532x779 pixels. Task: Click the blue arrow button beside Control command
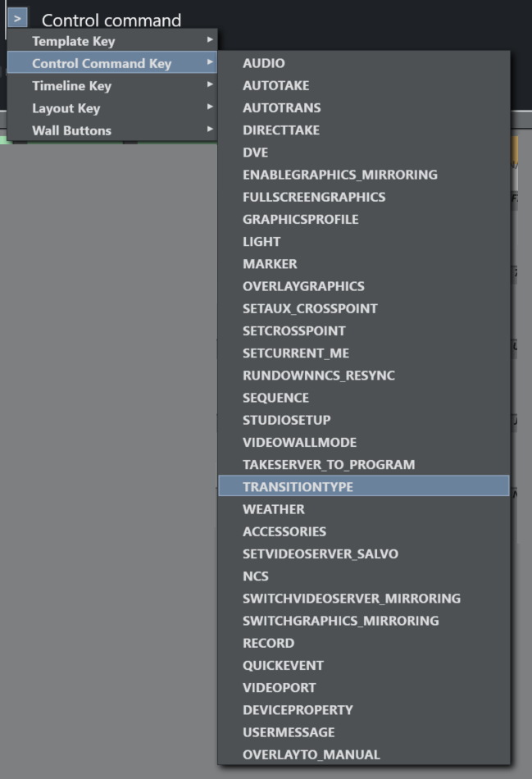click(17, 18)
